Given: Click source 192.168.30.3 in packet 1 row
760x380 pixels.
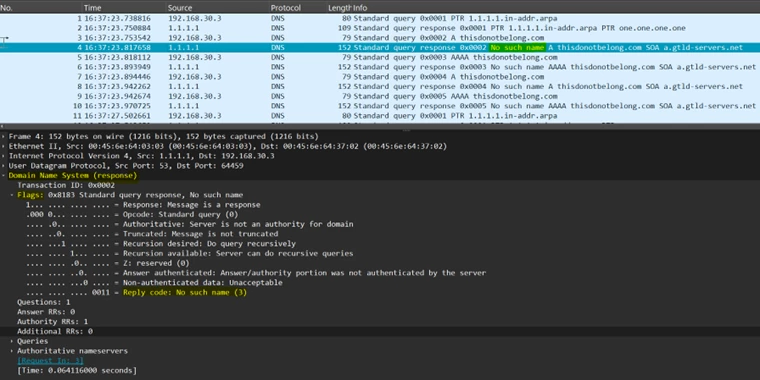Looking at the screenshot, I should (195, 18).
